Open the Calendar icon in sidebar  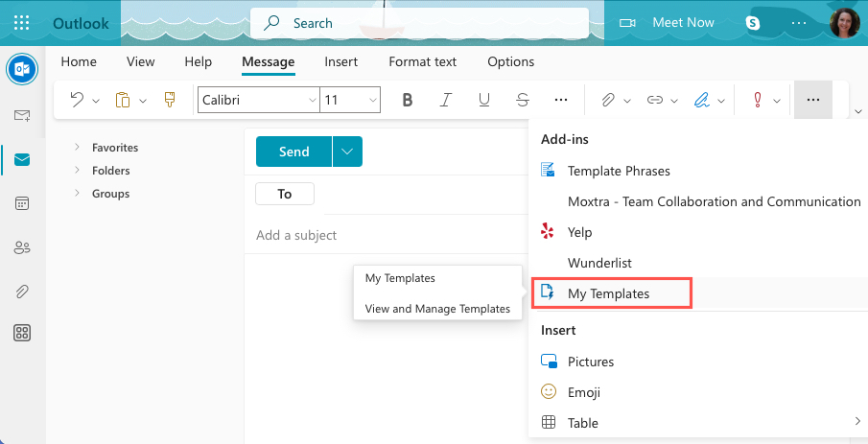tap(22, 203)
